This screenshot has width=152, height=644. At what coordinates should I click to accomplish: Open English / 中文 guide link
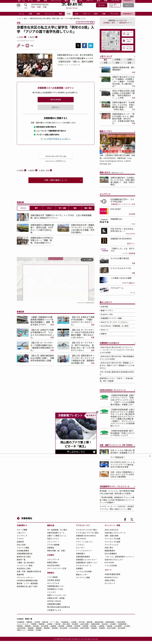point(107,314)
